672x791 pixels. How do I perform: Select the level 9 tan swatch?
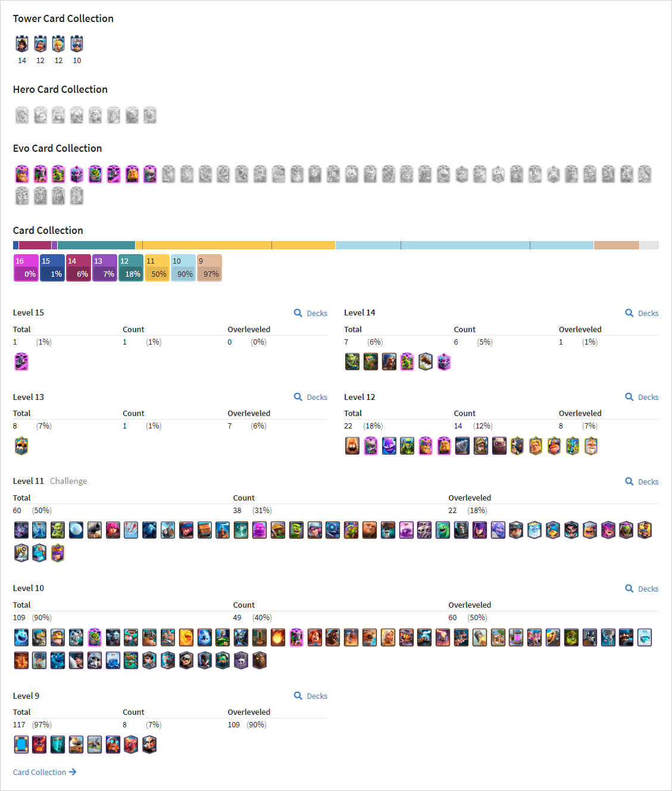tap(210, 268)
